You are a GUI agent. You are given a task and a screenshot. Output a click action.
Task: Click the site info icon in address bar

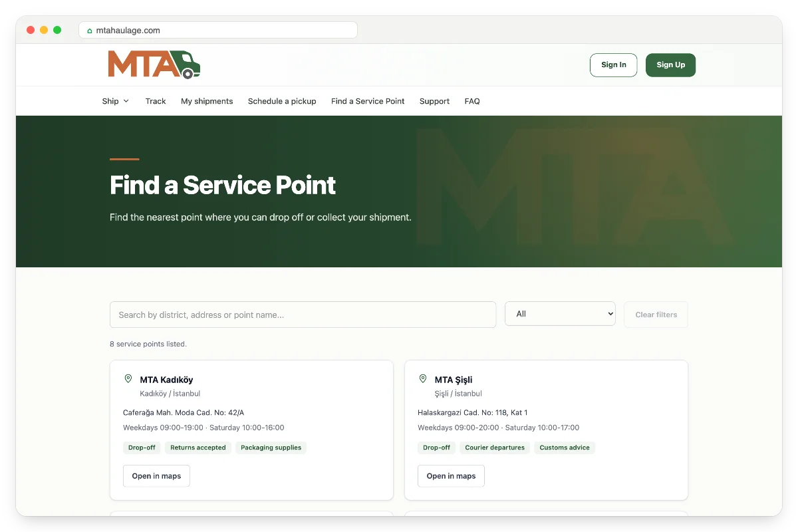tap(90, 31)
